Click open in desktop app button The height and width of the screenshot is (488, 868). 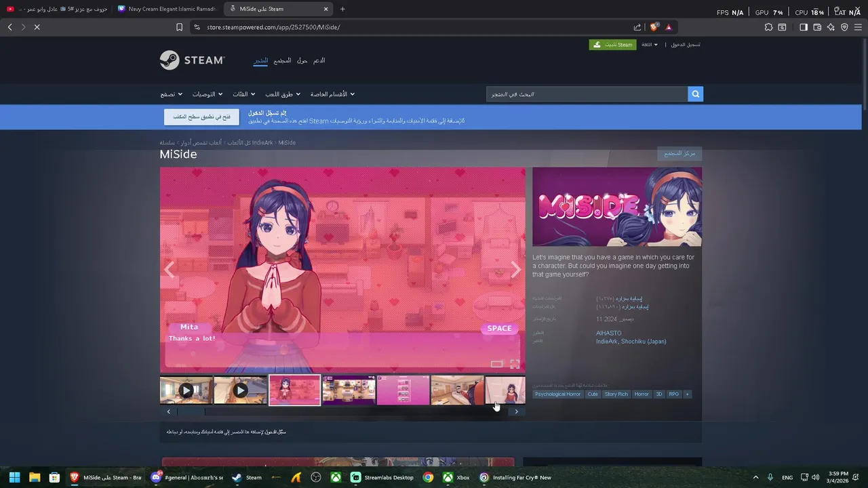click(201, 117)
